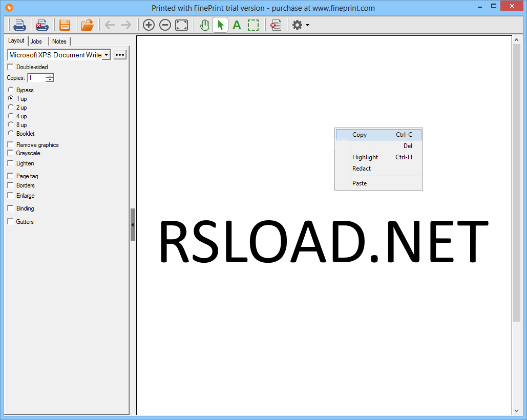This screenshot has height=420, width=527.
Task: Click the Print icon in toolbar
Action: pos(19,25)
